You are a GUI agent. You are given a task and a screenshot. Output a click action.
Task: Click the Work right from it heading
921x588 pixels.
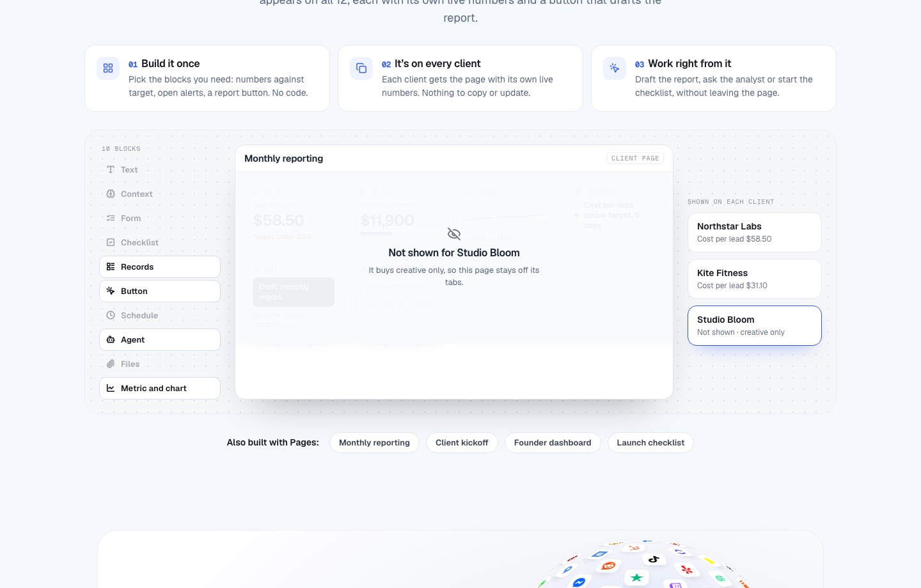(x=689, y=64)
